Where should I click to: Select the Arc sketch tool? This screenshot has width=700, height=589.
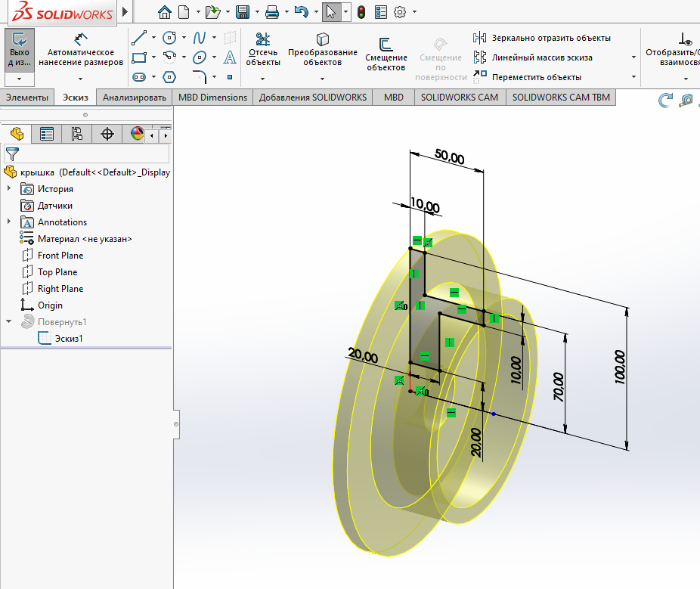click(x=169, y=57)
